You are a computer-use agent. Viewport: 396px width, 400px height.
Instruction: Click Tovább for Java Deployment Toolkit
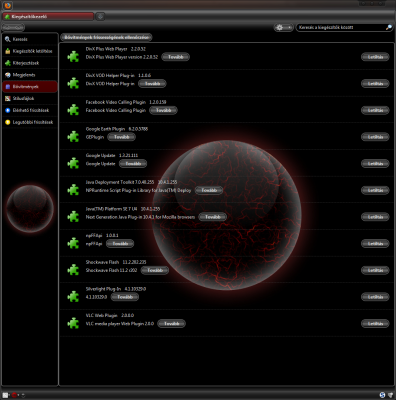tap(209, 190)
